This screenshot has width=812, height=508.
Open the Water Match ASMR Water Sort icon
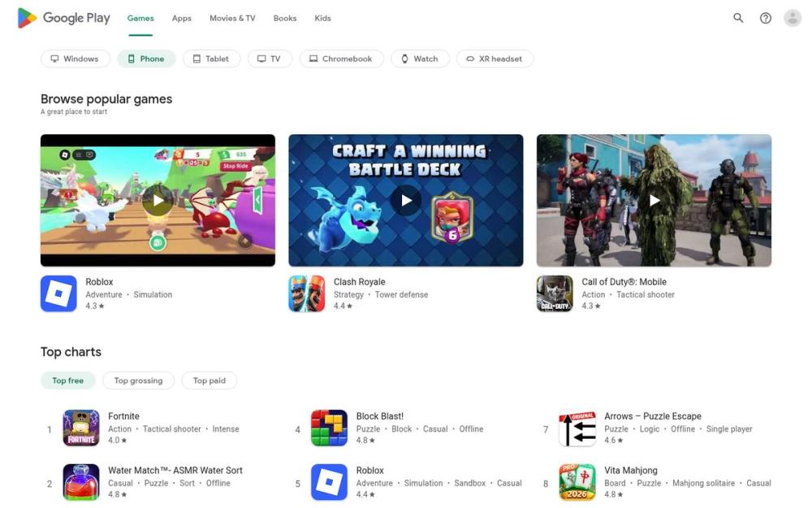pos(80,482)
